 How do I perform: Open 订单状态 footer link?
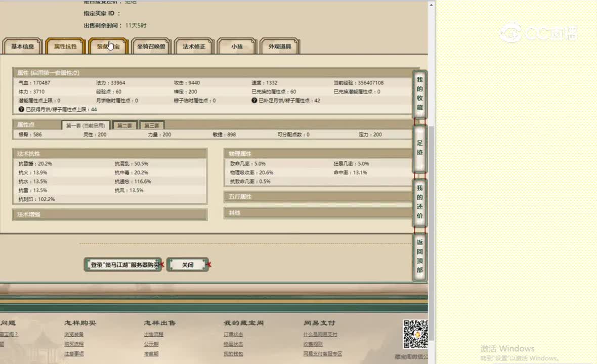(x=233, y=334)
